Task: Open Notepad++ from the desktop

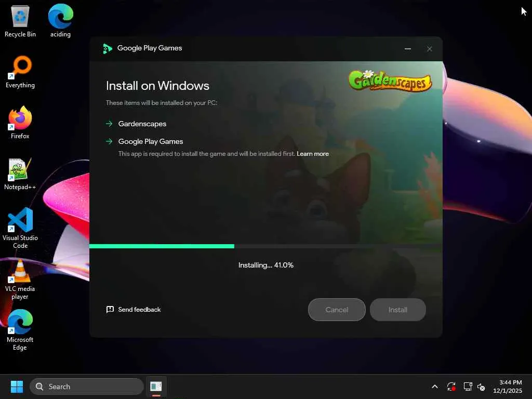Action: (20, 174)
